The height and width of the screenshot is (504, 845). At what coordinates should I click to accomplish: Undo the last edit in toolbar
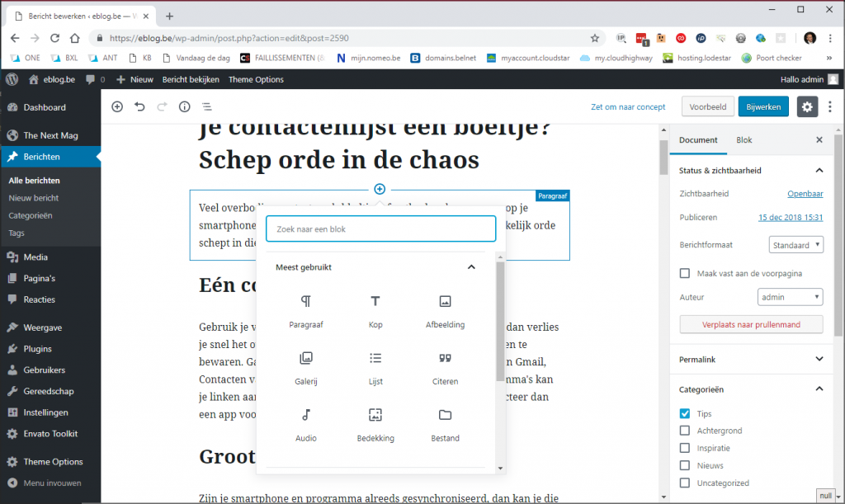(x=139, y=106)
